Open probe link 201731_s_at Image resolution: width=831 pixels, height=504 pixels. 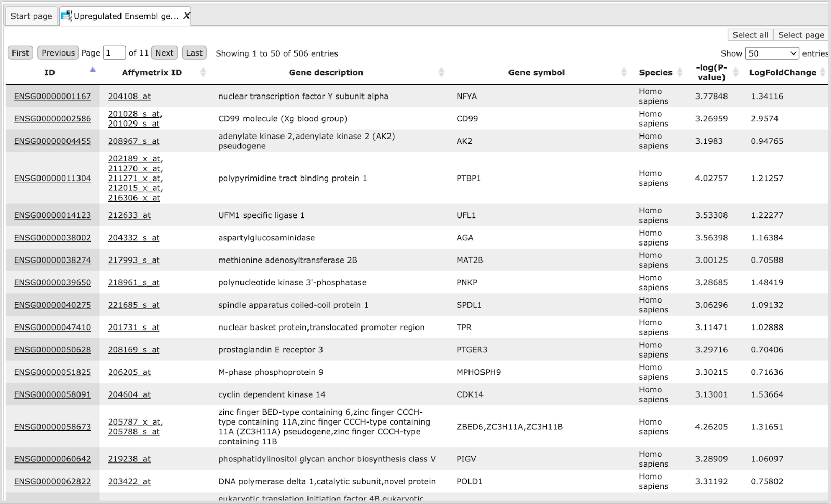(x=134, y=327)
